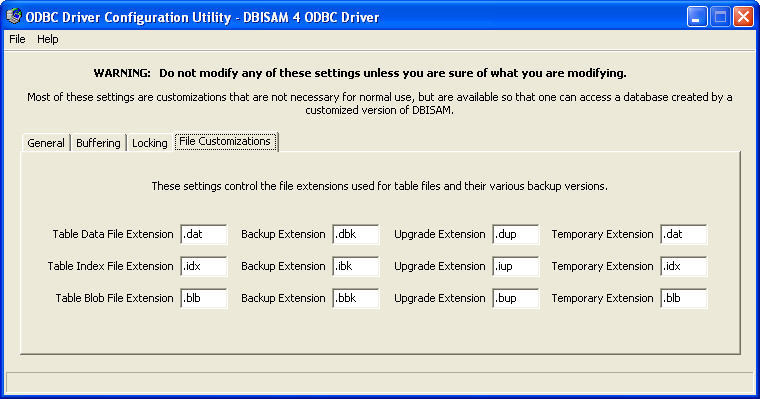
Task: Switch to the Buffering tab
Action: pos(98,143)
